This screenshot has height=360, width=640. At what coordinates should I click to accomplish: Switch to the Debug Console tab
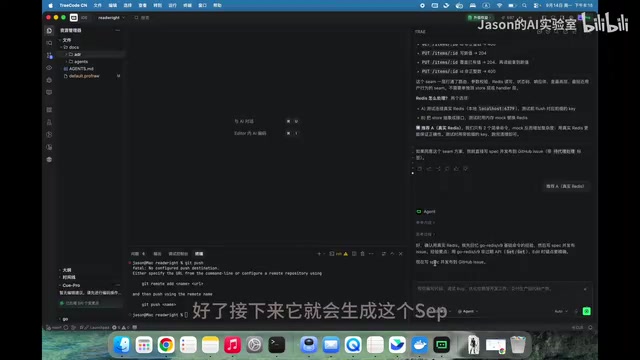pyautogui.click(x=178, y=254)
